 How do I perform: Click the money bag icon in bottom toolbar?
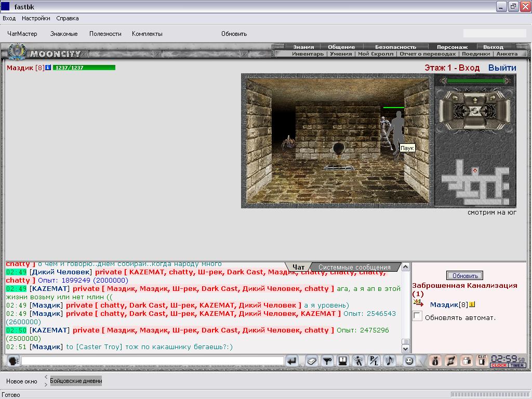coord(435,361)
